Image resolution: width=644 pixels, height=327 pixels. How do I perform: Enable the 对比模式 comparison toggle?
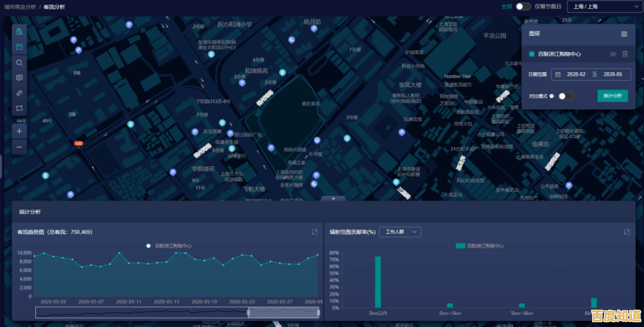tap(565, 95)
